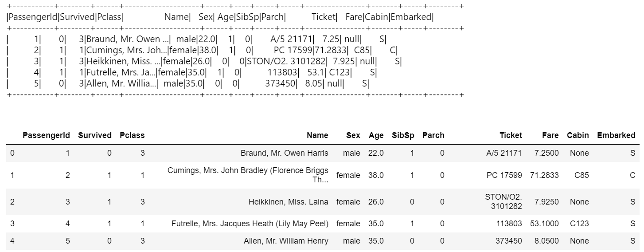
Task: Click the Survived column header
Action: click(95, 135)
